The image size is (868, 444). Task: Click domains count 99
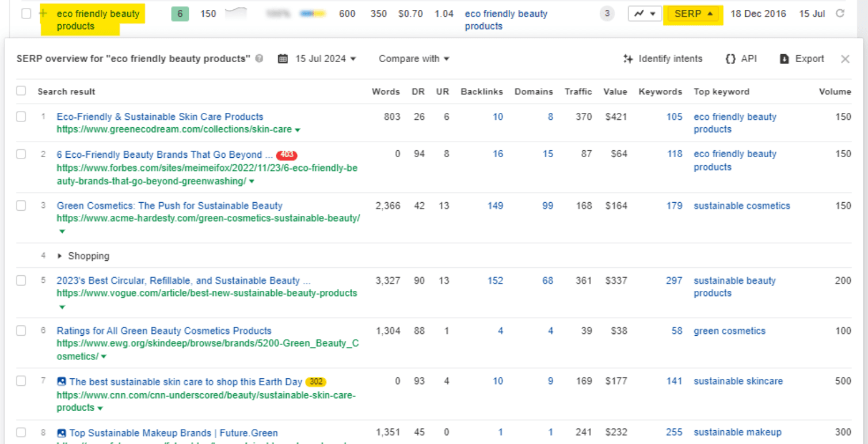(547, 206)
